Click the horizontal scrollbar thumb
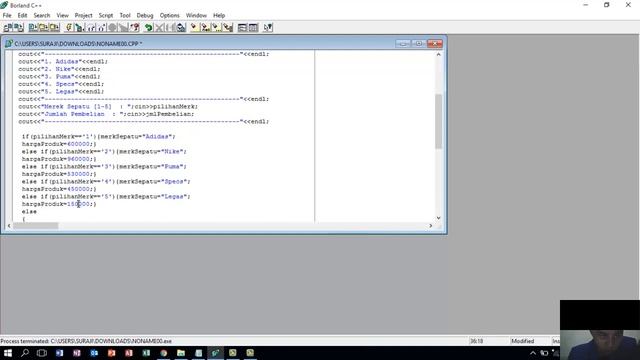 [x=36, y=226]
